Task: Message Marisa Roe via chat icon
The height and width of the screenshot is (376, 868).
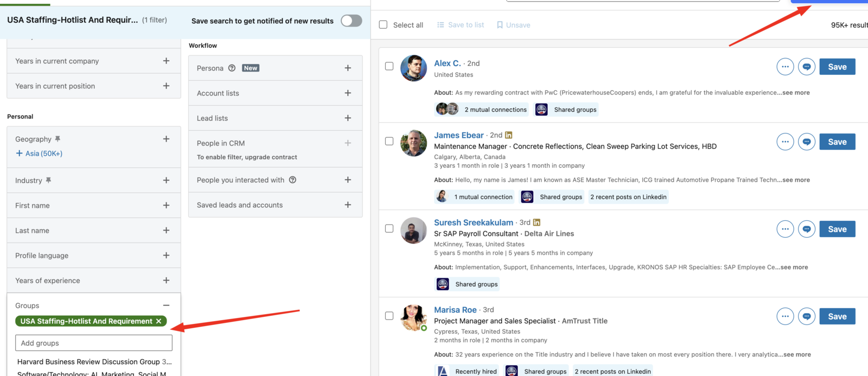Action: click(x=807, y=316)
